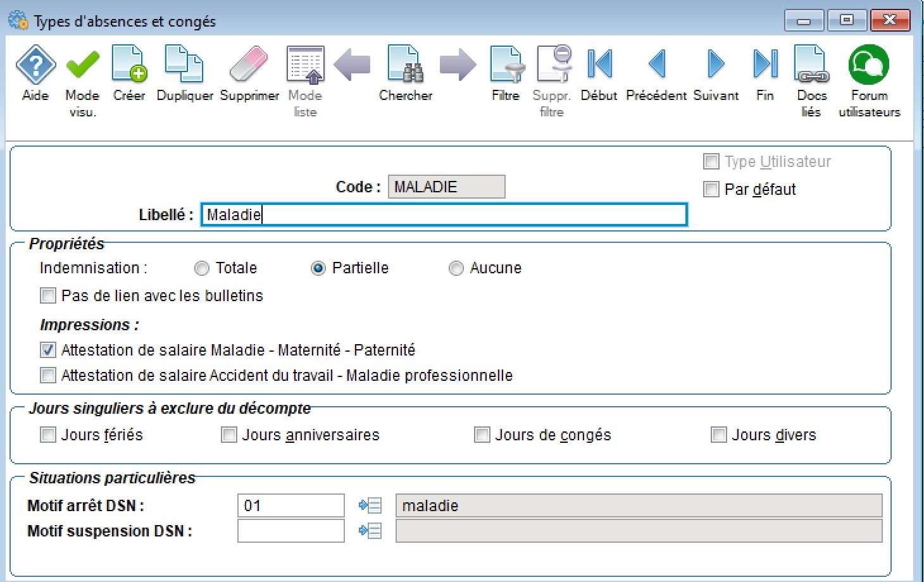924x582 pixels.
Task: Click the empty Motif suspension DSN field
Action: point(291,531)
